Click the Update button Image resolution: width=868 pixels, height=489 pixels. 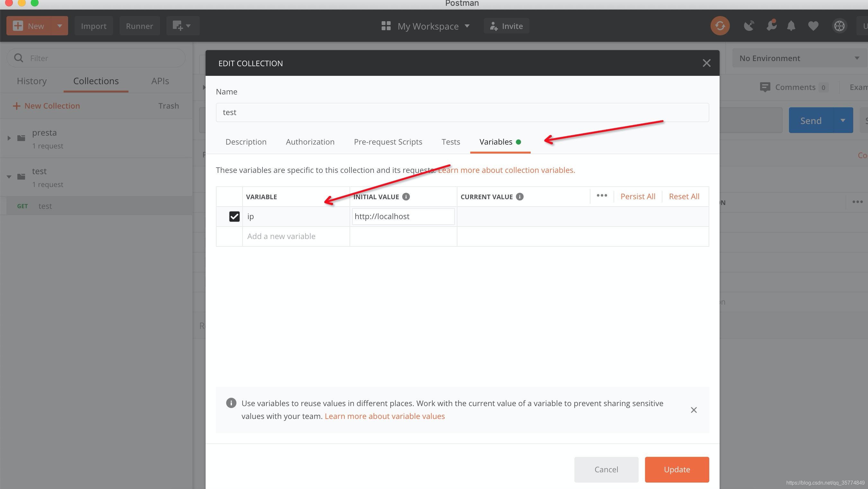pos(677,469)
